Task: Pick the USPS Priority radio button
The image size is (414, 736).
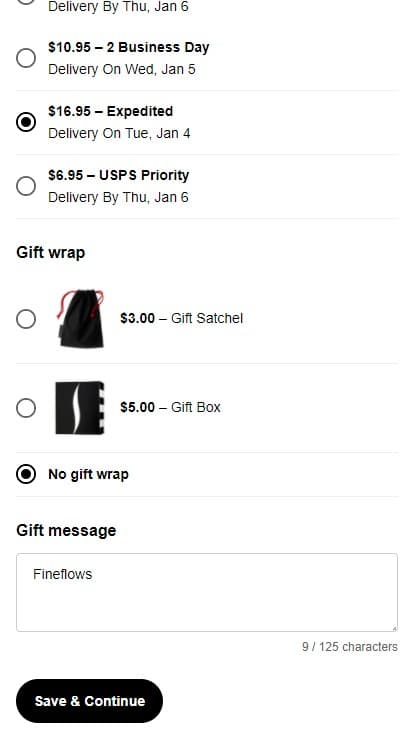Action: pyautogui.click(x=26, y=186)
